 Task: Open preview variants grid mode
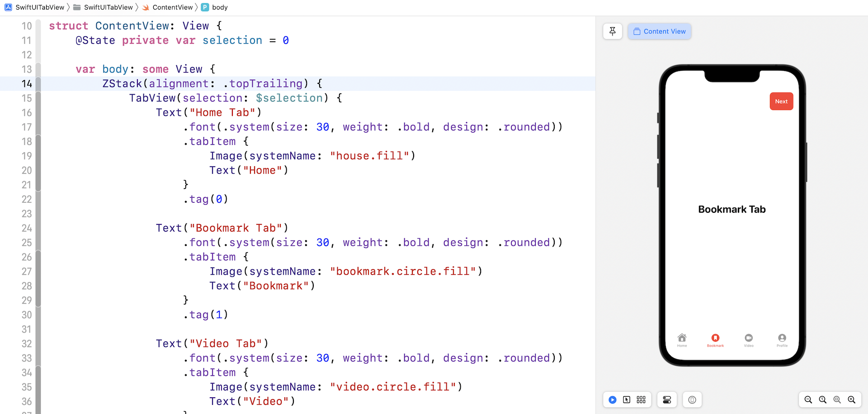pos(641,400)
